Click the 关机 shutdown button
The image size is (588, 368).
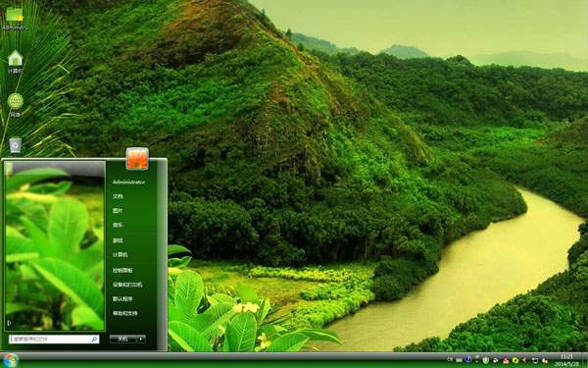[123, 340]
